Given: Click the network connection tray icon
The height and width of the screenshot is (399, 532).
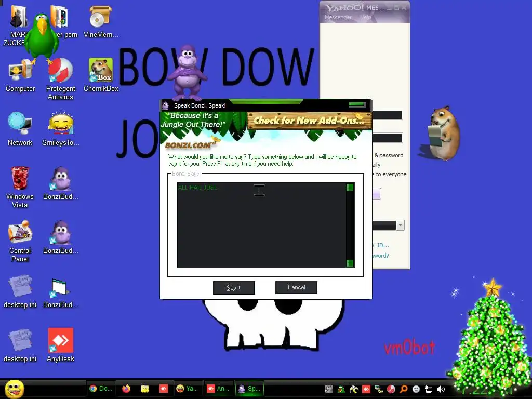Looking at the screenshot, I should (429, 389).
